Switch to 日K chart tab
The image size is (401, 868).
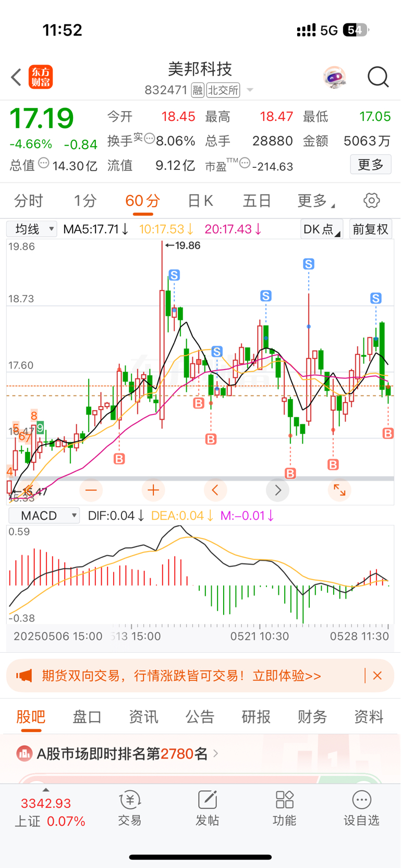pos(200,201)
